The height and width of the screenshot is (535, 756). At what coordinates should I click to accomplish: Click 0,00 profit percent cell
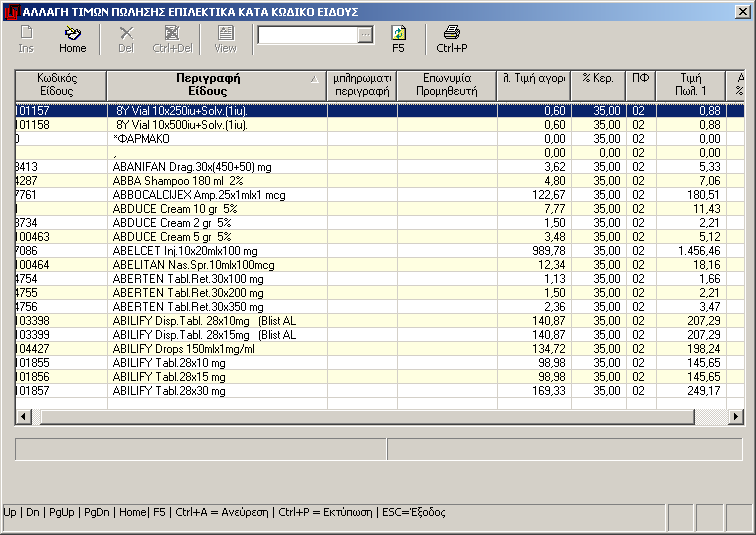point(599,153)
